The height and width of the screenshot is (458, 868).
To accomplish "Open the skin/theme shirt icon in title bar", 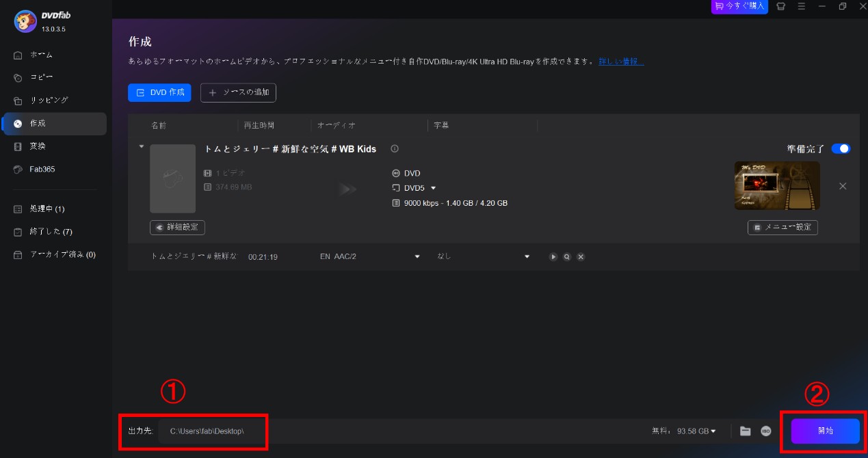I will tap(780, 6).
